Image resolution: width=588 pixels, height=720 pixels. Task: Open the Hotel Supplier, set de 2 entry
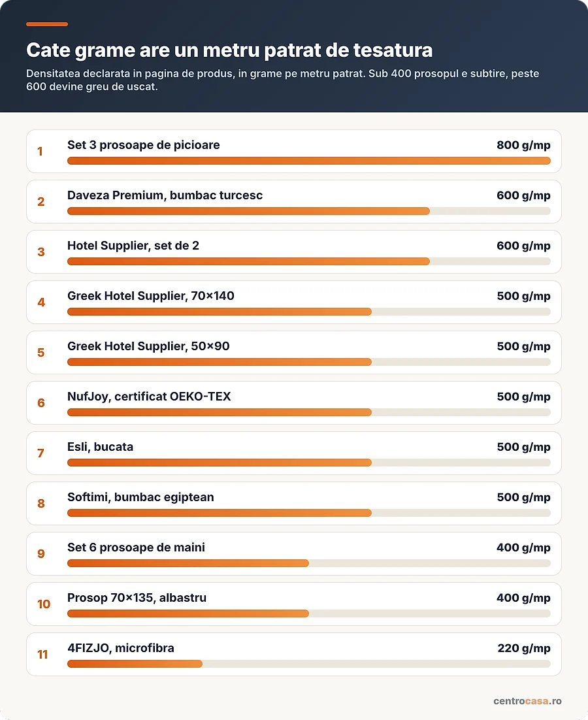[x=294, y=252]
